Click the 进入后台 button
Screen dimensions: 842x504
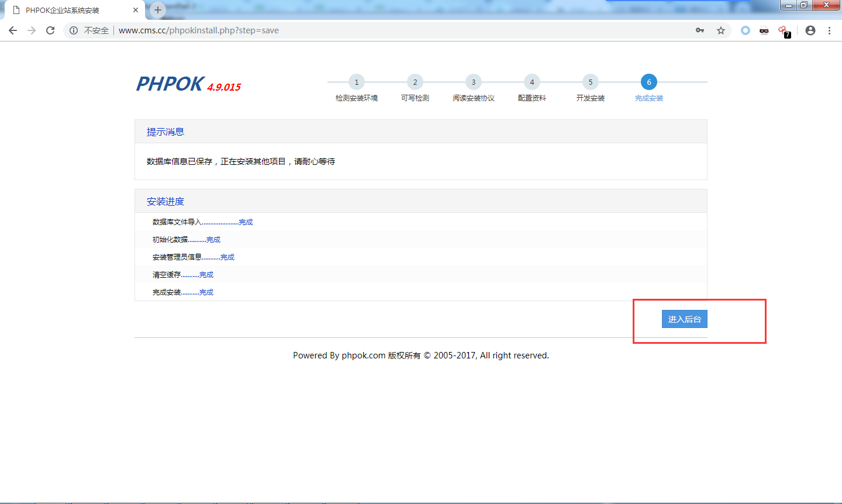(x=684, y=319)
